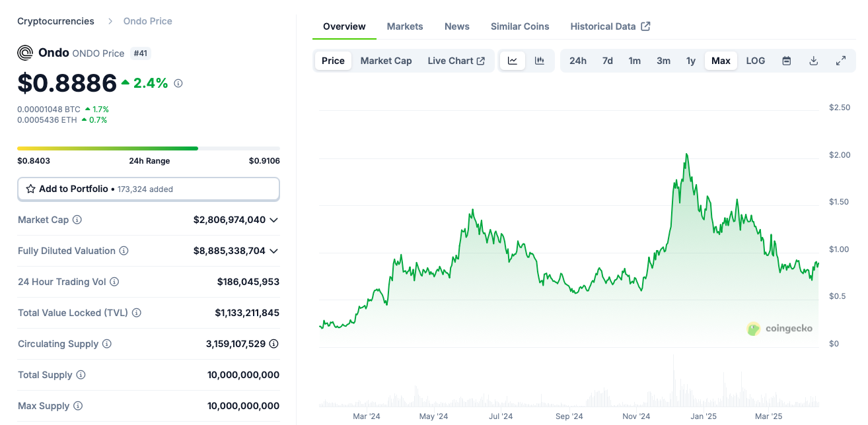
Task: Click the $2,806,974,040 market cap value
Action: tap(229, 220)
